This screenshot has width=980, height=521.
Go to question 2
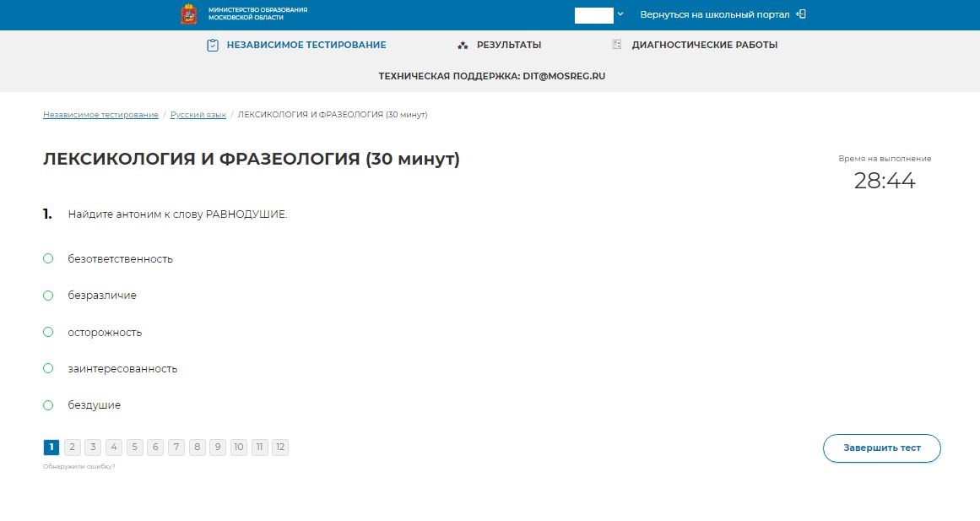pos(72,448)
